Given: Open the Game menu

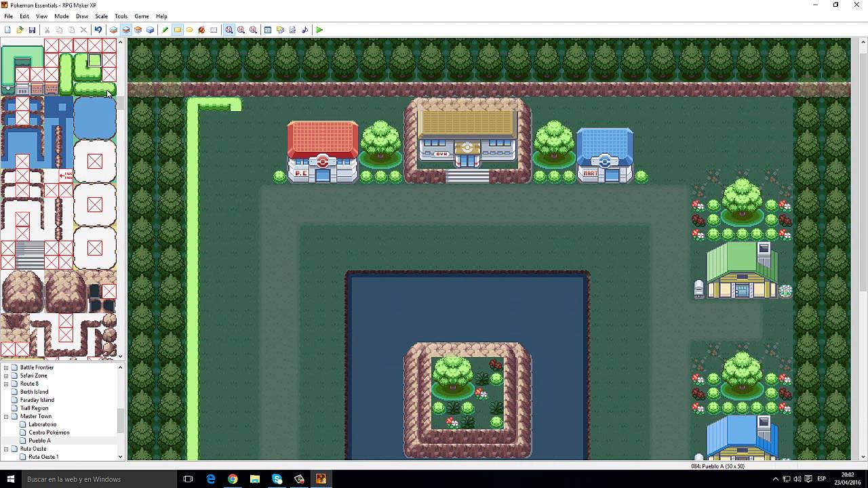Looking at the screenshot, I should pos(142,16).
